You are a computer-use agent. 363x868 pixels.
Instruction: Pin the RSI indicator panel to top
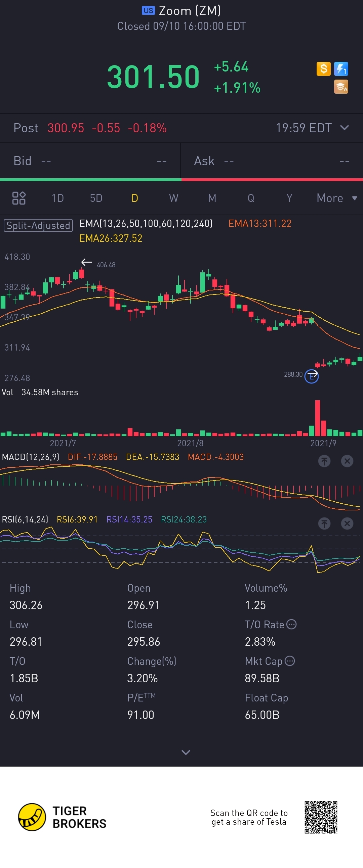(324, 523)
